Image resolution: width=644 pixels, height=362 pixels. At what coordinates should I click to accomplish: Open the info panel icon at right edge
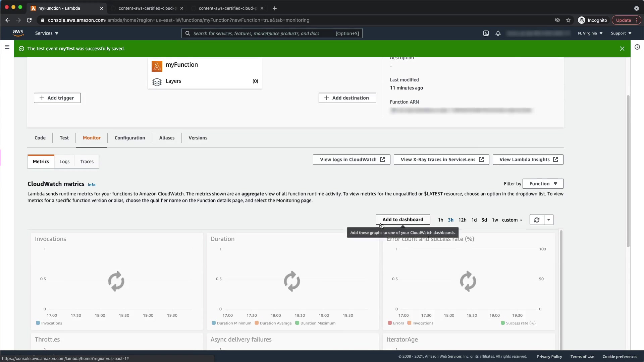click(637, 47)
